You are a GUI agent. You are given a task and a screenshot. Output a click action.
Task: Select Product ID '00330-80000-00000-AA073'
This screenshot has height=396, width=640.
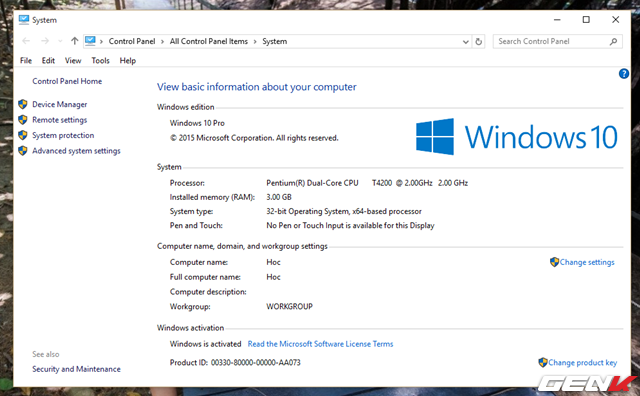256,363
